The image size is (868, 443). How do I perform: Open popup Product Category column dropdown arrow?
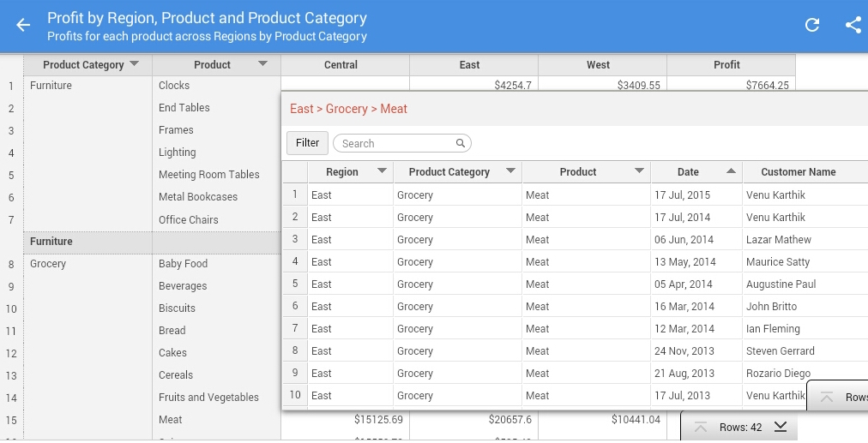510,171
